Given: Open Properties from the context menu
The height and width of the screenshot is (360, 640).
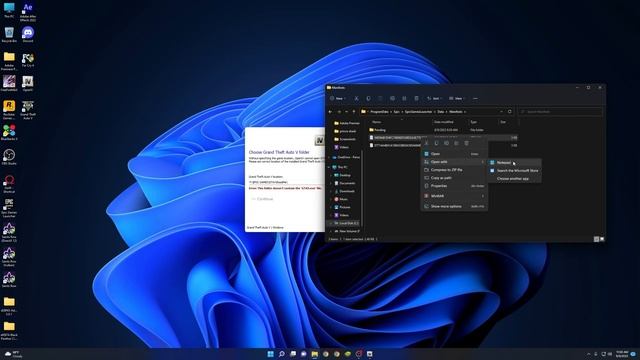Looking at the screenshot, I should point(454,186).
